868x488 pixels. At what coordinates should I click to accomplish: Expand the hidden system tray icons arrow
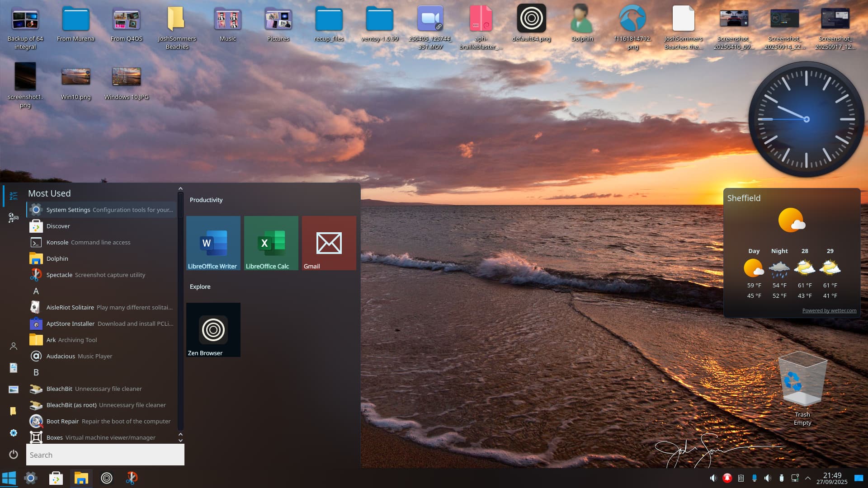tap(808, 478)
